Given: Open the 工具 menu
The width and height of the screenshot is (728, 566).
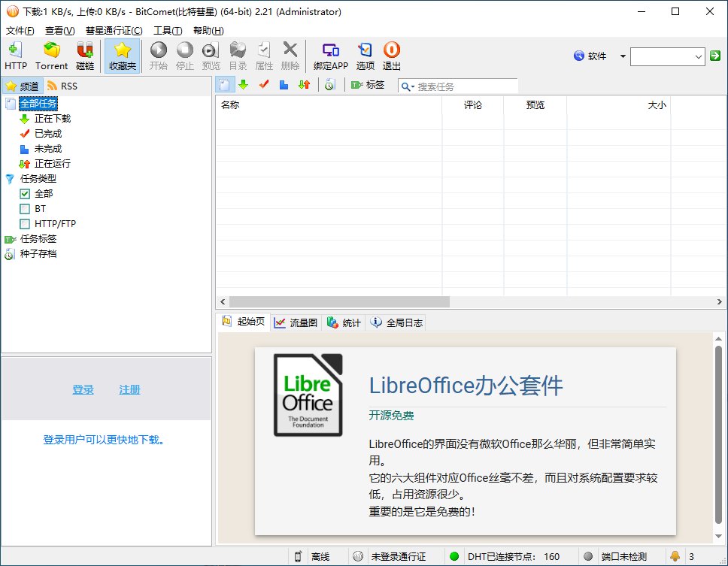Looking at the screenshot, I should [168, 31].
